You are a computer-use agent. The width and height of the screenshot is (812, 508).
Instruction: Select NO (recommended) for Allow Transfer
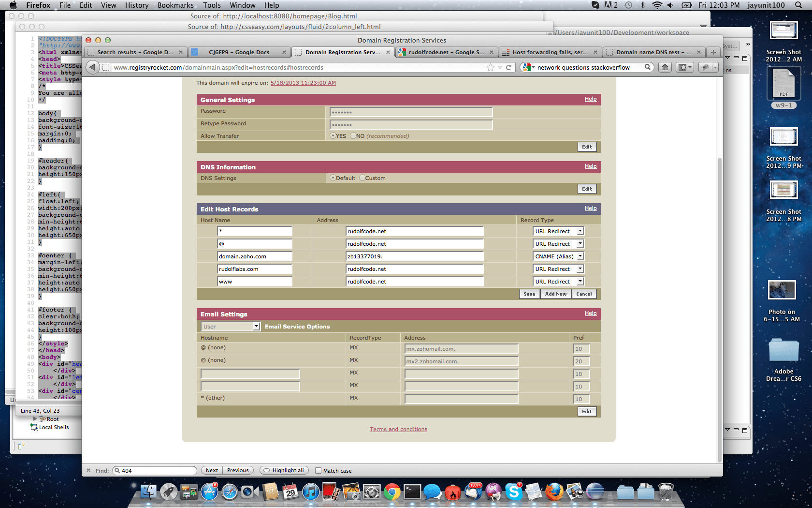click(353, 136)
